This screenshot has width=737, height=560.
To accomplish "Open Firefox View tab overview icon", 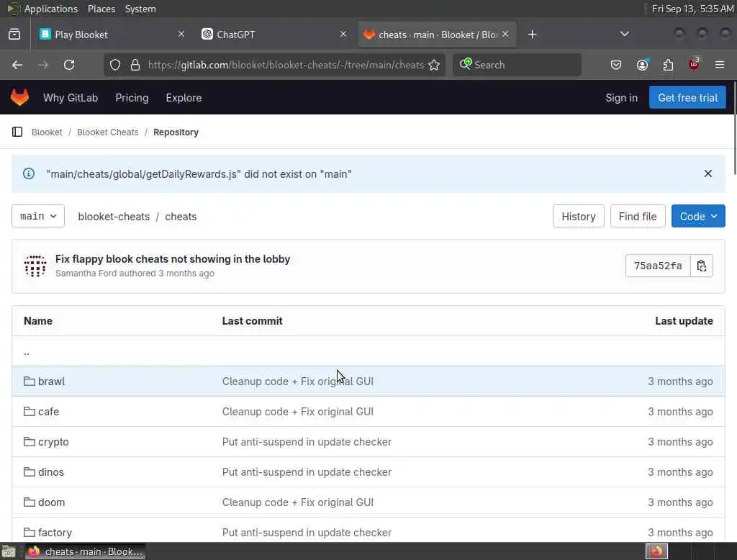I will coord(14,35).
